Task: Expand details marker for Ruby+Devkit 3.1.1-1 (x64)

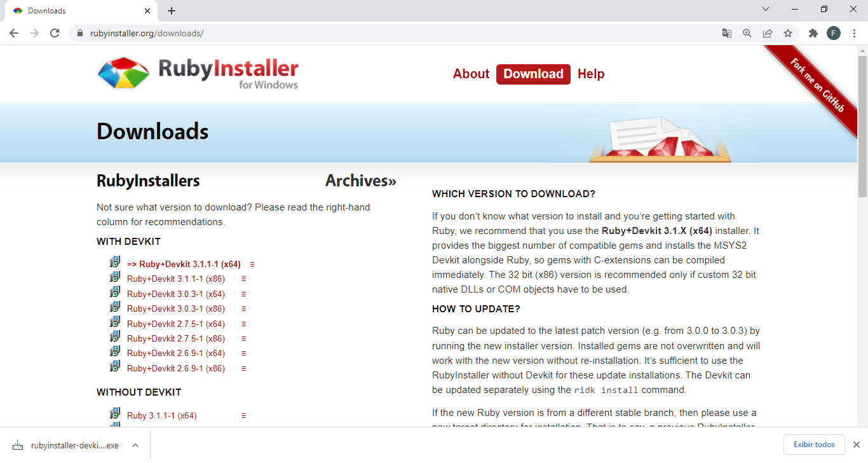Action: click(252, 264)
